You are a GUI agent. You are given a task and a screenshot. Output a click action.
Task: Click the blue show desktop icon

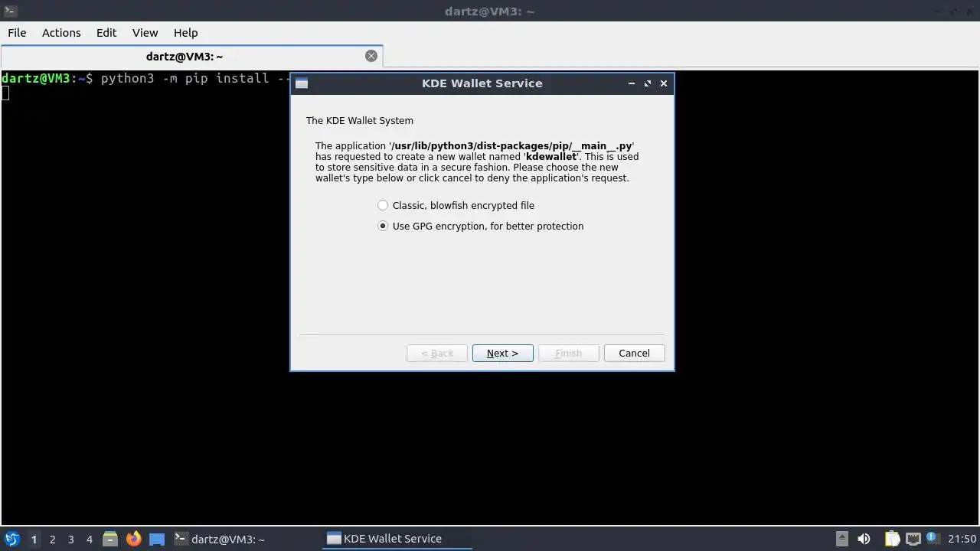157,539
